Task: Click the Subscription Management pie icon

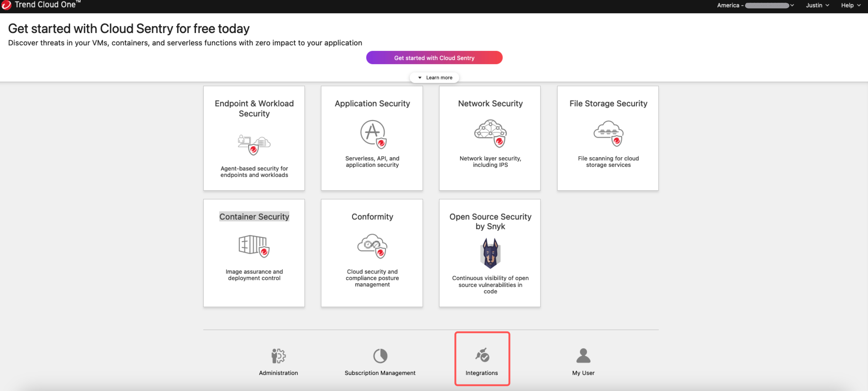Action: coord(380,356)
